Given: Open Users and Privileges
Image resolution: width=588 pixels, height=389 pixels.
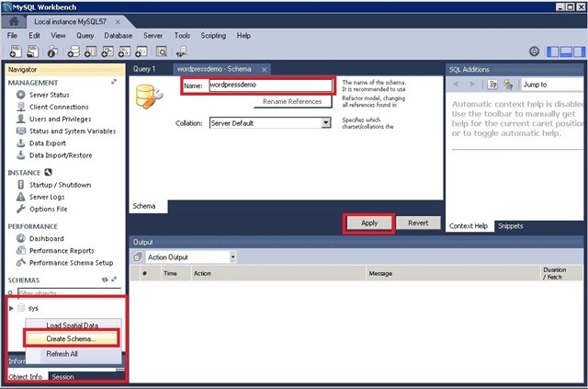Looking at the screenshot, I should [x=60, y=119].
